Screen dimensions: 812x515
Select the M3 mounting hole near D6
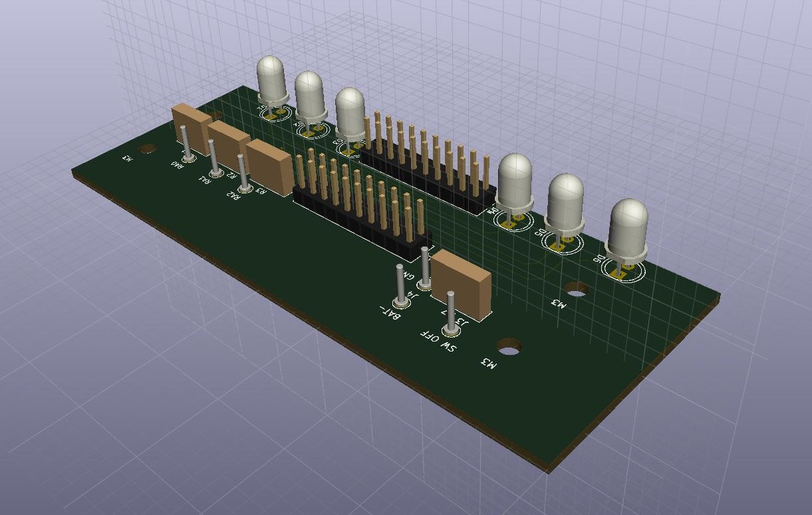[576, 288]
